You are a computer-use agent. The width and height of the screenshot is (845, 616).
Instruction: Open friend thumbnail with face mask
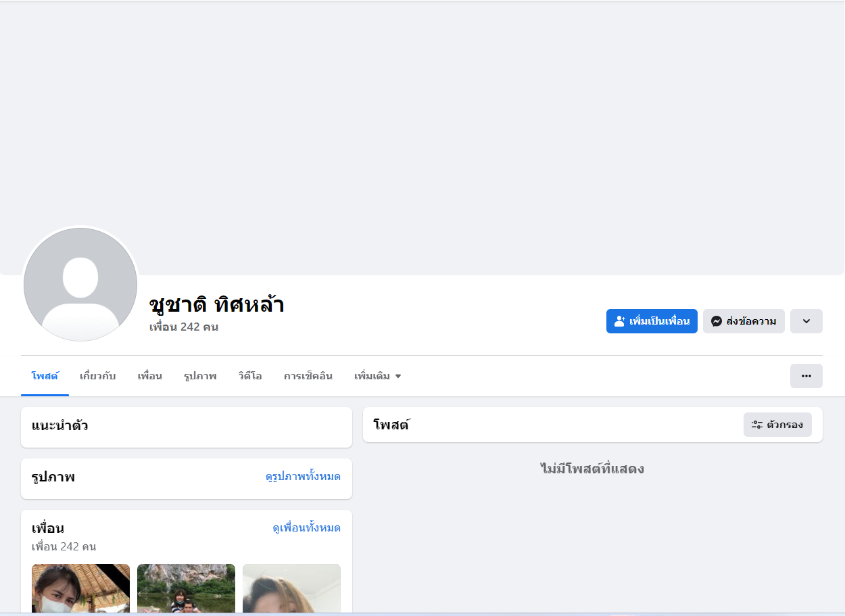pos(80,589)
